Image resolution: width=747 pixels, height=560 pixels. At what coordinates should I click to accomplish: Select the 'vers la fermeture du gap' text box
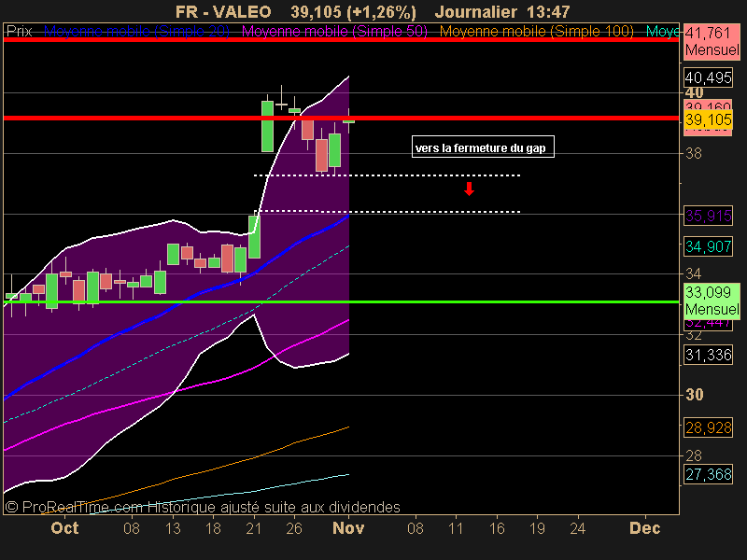coord(483,147)
